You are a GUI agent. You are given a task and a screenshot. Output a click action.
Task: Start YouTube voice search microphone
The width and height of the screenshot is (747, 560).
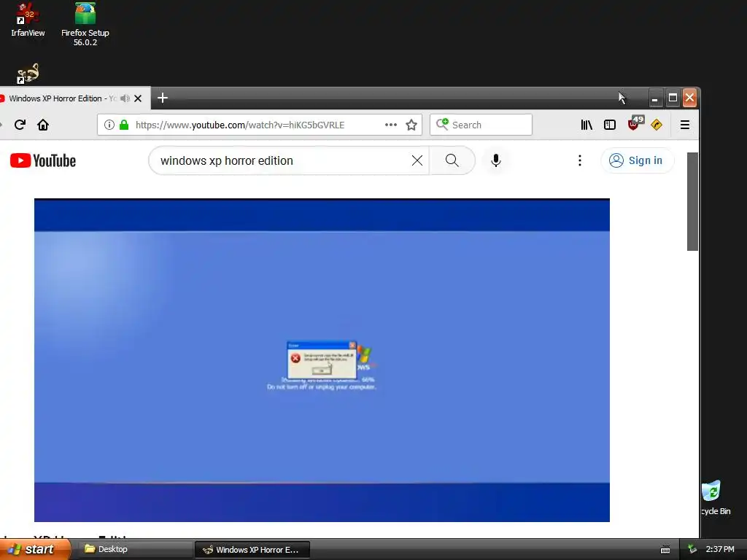click(x=495, y=160)
